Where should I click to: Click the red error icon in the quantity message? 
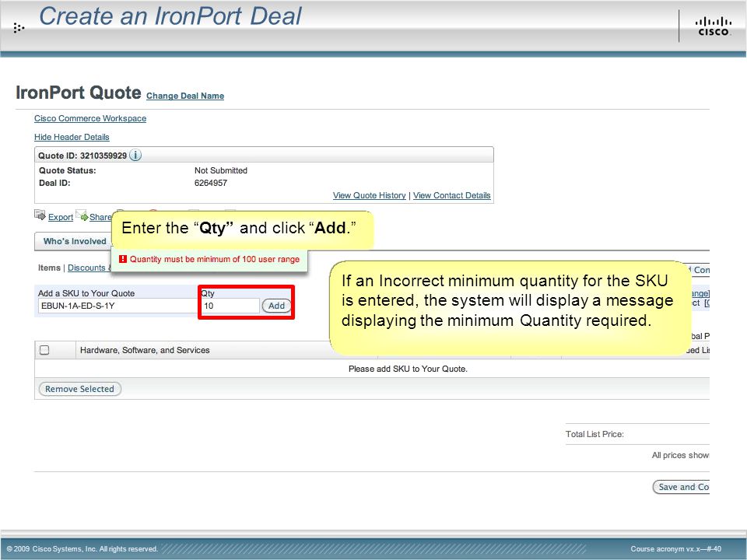(123, 259)
